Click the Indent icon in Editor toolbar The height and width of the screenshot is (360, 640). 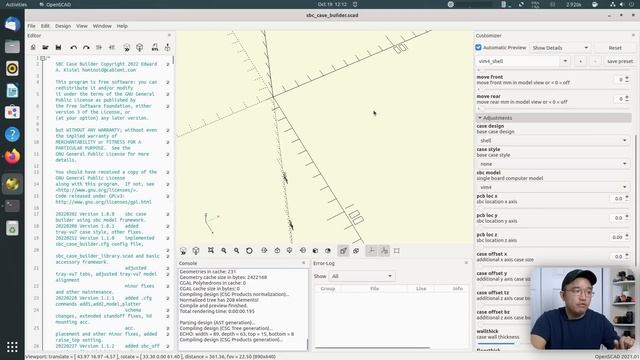(x=112, y=47)
